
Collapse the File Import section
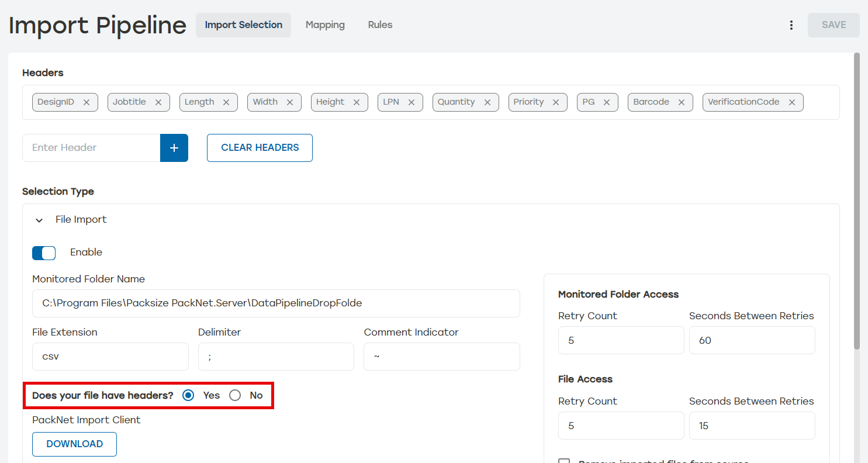point(39,220)
